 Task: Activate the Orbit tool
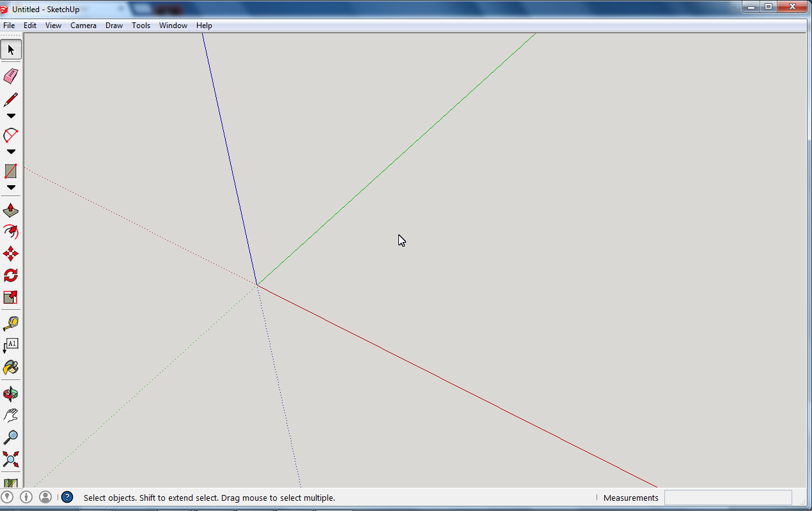point(11,394)
